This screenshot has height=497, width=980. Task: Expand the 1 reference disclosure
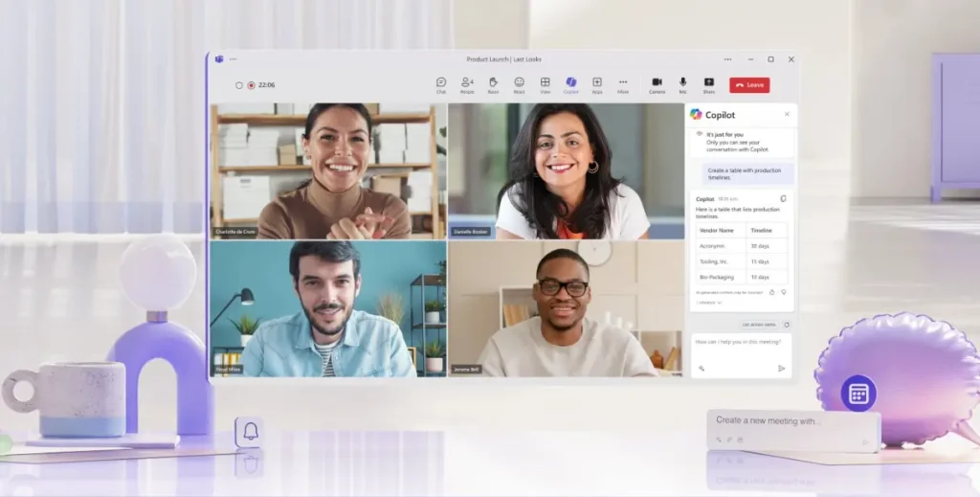point(709,303)
